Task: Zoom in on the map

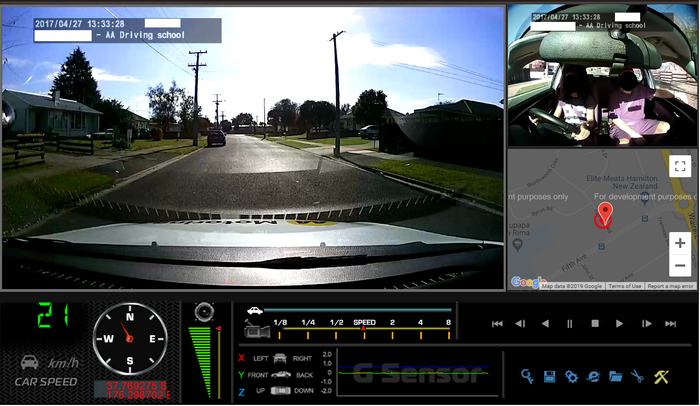Action: (680, 243)
